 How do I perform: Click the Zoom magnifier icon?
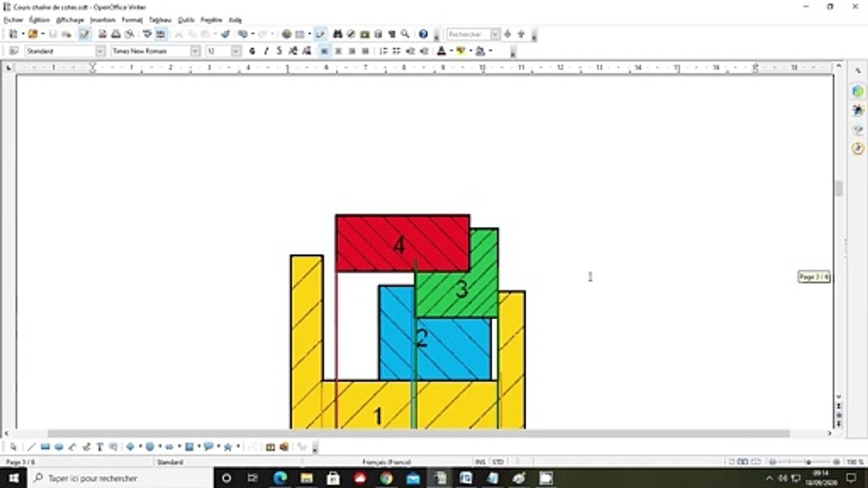[405, 34]
